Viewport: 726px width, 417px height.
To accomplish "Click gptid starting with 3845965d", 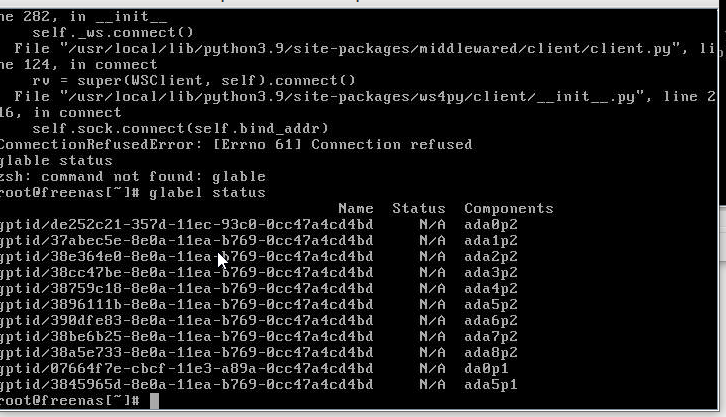I will [x=186, y=385].
